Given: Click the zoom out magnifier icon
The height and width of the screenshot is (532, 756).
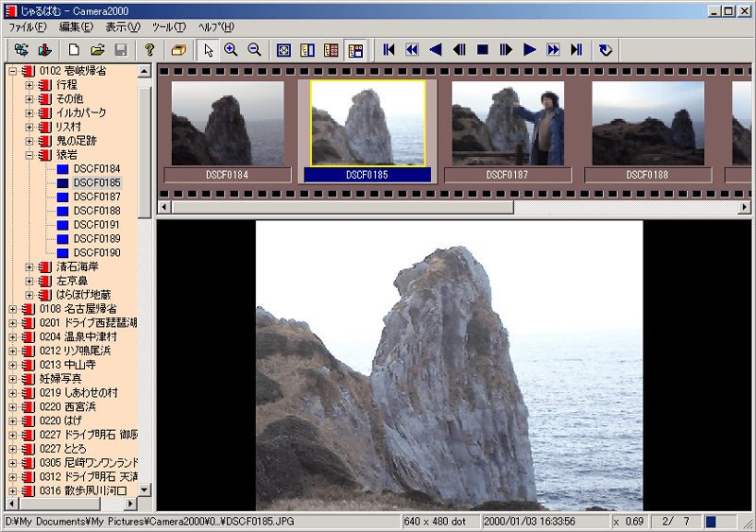Looking at the screenshot, I should (254, 50).
